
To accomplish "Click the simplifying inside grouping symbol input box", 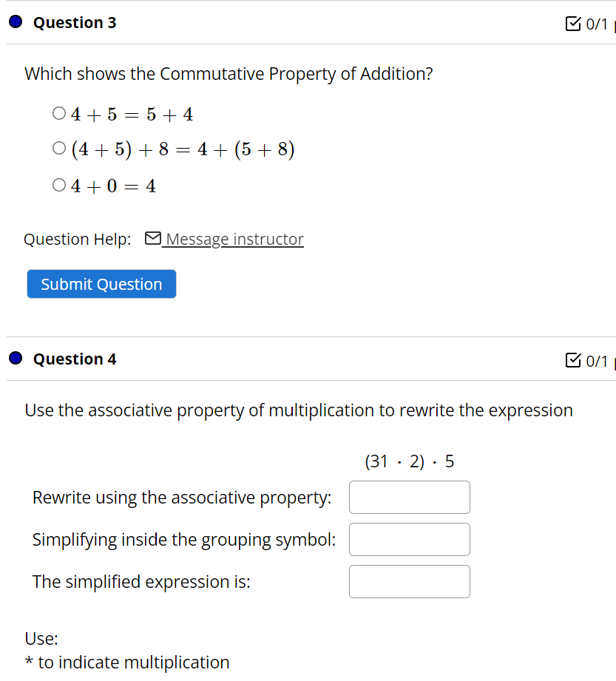I will tap(409, 539).
